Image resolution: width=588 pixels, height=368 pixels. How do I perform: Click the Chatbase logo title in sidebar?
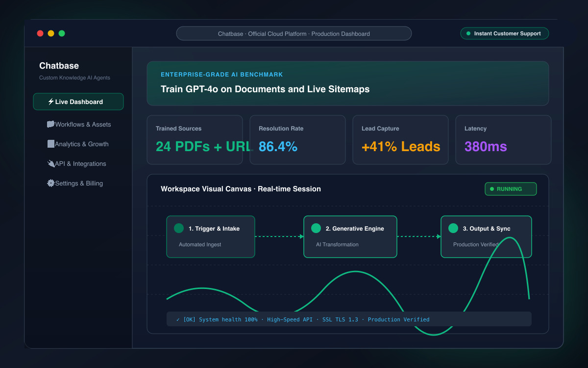click(x=59, y=66)
